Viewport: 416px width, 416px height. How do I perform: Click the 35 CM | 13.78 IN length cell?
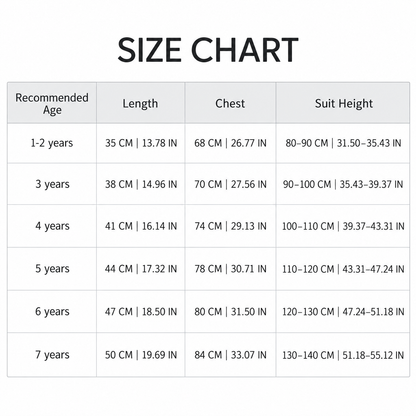[x=141, y=143]
